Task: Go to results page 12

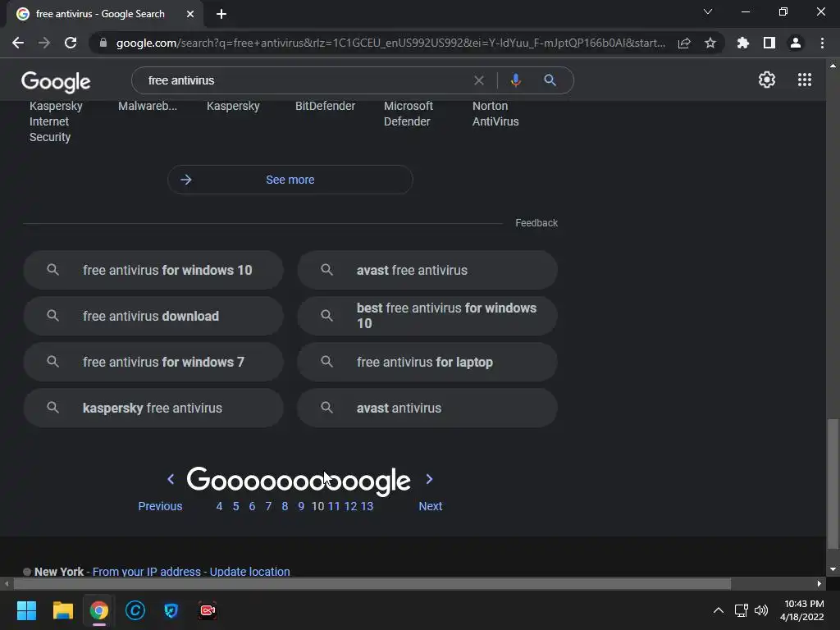Action: tap(350, 506)
